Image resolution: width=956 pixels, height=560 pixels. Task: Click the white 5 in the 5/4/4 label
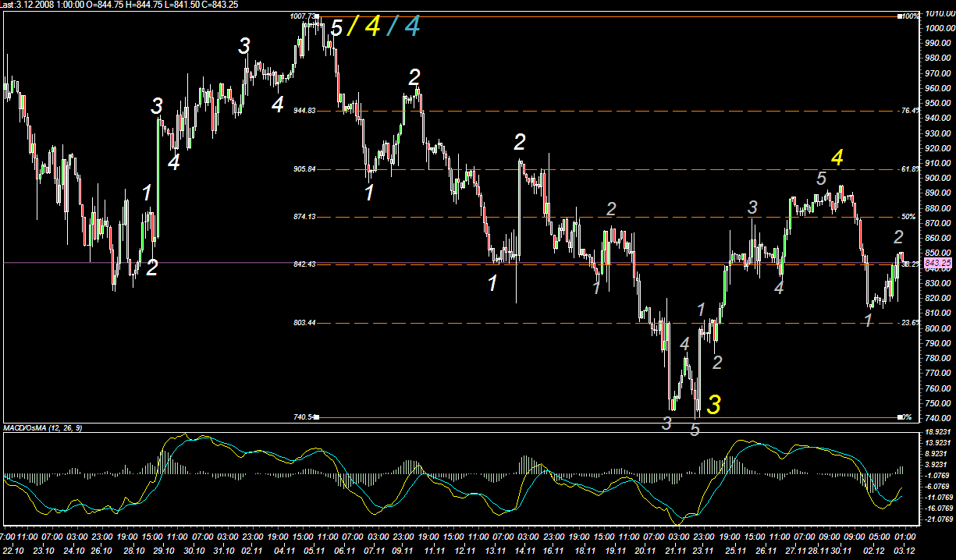click(x=336, y=29)
